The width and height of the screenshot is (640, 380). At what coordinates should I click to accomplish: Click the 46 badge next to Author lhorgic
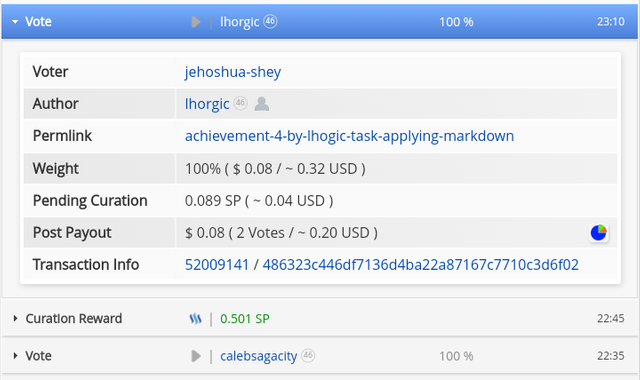coord(240,103)
